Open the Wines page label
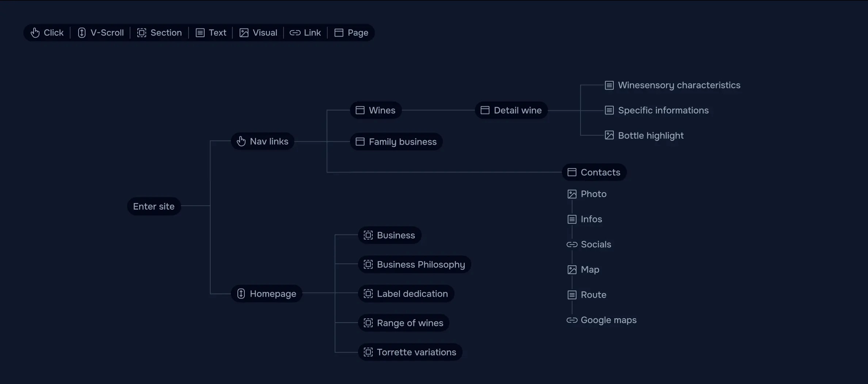The height and width of the screenshot is (384, 868). (x=382, y=110)
